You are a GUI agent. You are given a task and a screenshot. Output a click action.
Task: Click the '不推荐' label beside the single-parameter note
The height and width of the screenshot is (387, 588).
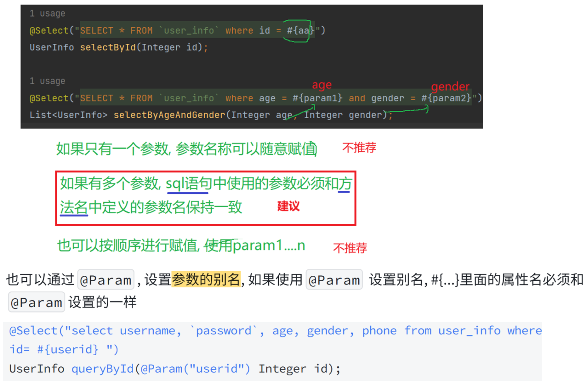pos(359,148)
